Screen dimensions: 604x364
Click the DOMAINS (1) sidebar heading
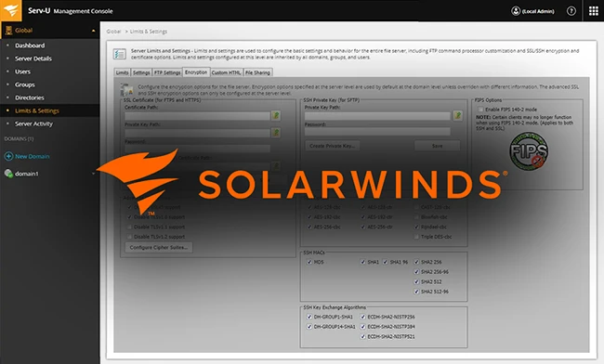coord(19,139)
